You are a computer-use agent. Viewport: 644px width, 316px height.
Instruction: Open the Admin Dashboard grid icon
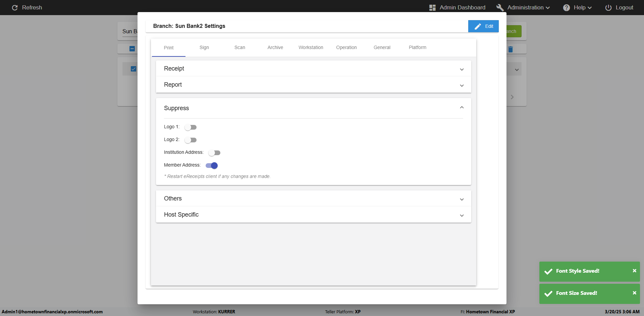[432, 7]
